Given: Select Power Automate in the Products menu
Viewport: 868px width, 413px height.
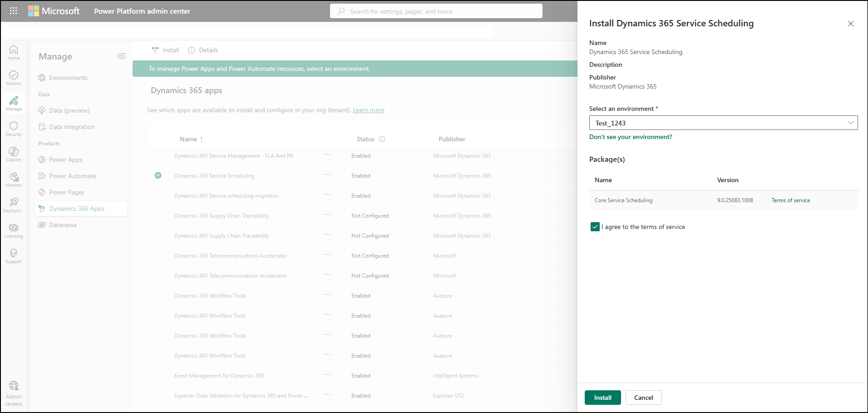Looking at the screenshot, I should point(72,175).
